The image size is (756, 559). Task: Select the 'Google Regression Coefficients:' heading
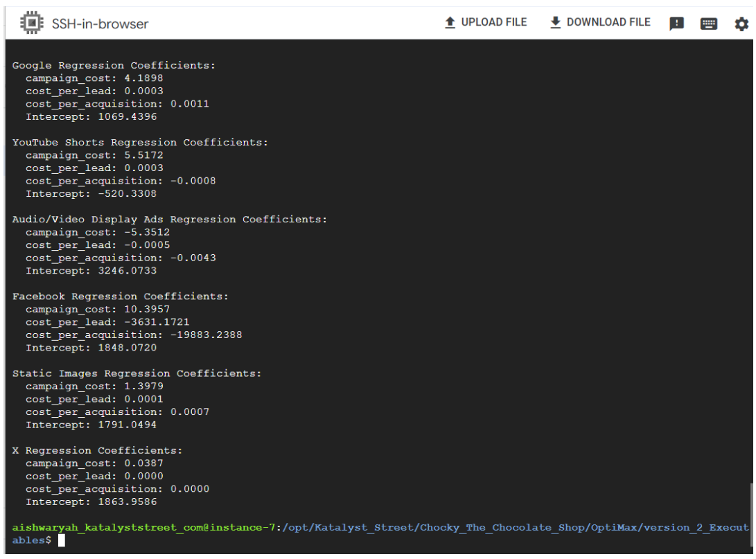(x=114, y=66)
